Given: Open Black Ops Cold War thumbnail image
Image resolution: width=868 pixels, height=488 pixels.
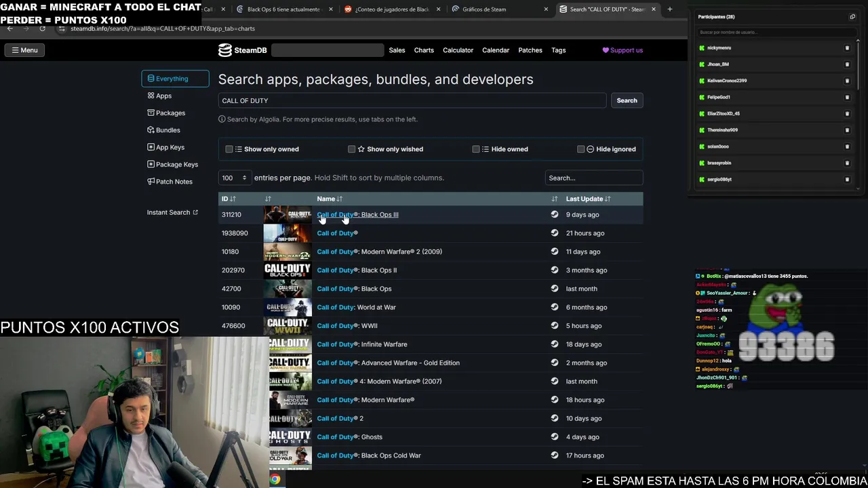Looking at the screenshot, I should (290, 455).
